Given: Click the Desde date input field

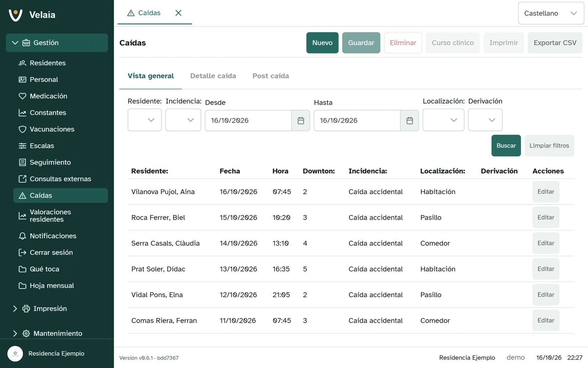Looking at the screenshot, I should (x=248, y=120).
